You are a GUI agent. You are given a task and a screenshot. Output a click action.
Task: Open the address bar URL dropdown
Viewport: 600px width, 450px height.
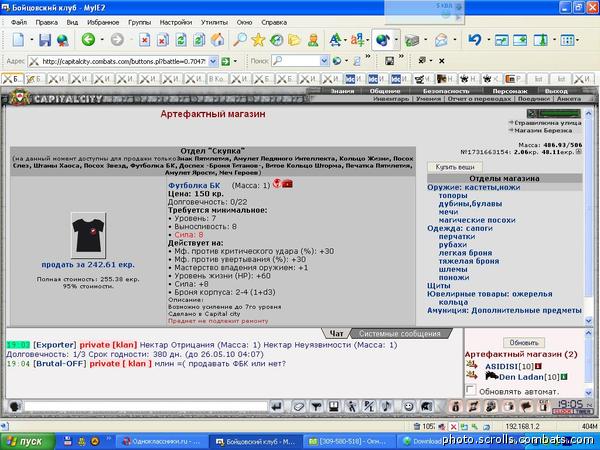(x=213, y=61)
